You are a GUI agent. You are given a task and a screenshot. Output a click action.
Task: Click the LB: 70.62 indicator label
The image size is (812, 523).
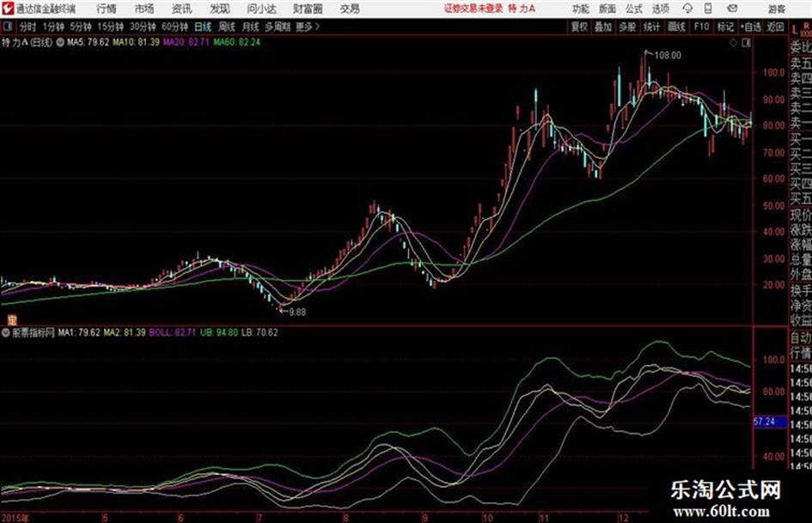[259, 332]
